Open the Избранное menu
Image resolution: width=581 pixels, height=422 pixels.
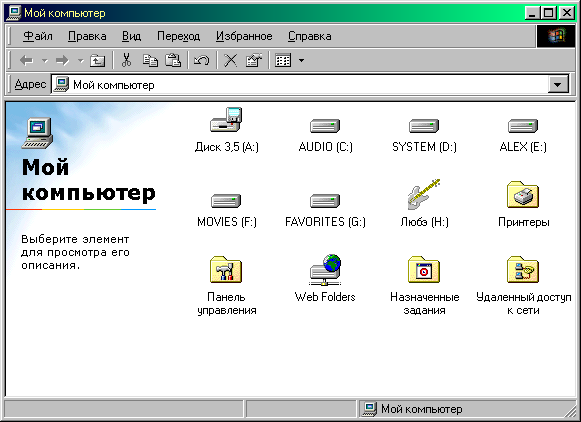tap(244, 36)
